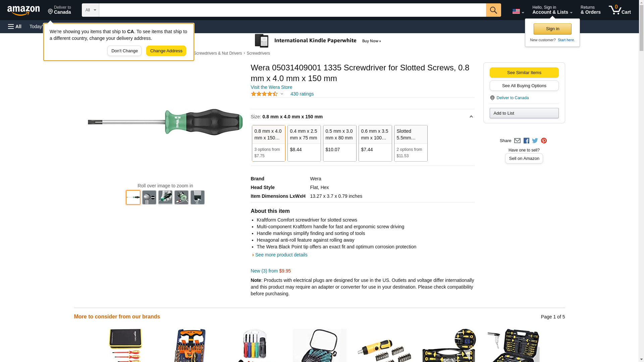
Task: Click the Change Address button
Action: pyautogui.click(x=166, y=51)
